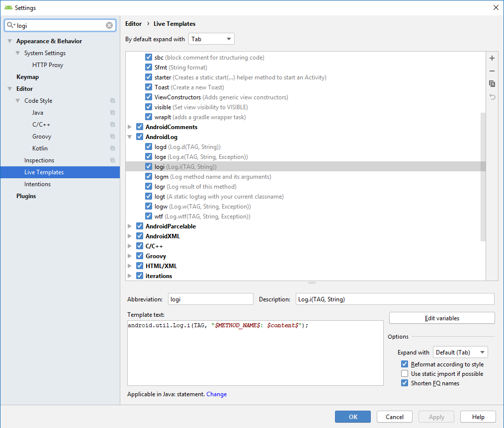Click the Help button
The height and width of the screenshot is (428, 504).
coord(478,417)
